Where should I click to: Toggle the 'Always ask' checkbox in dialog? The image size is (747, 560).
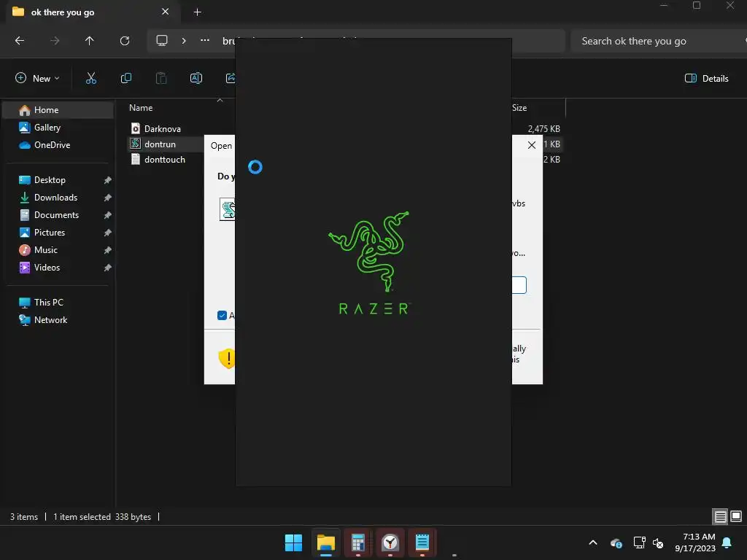pos(222,315)
